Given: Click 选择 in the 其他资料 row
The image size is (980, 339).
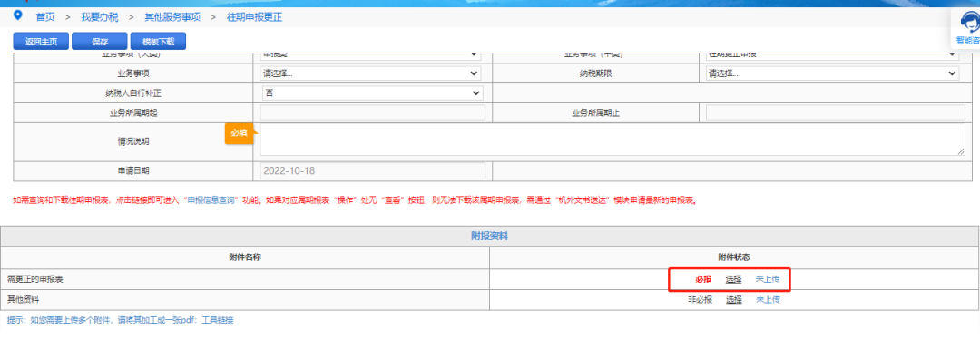Looking at the screenshot, I should click(734, 300).
